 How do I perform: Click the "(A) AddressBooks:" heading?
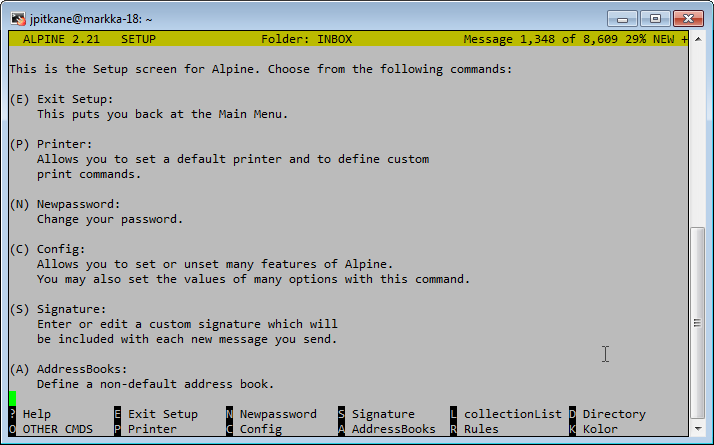(68, 369)
